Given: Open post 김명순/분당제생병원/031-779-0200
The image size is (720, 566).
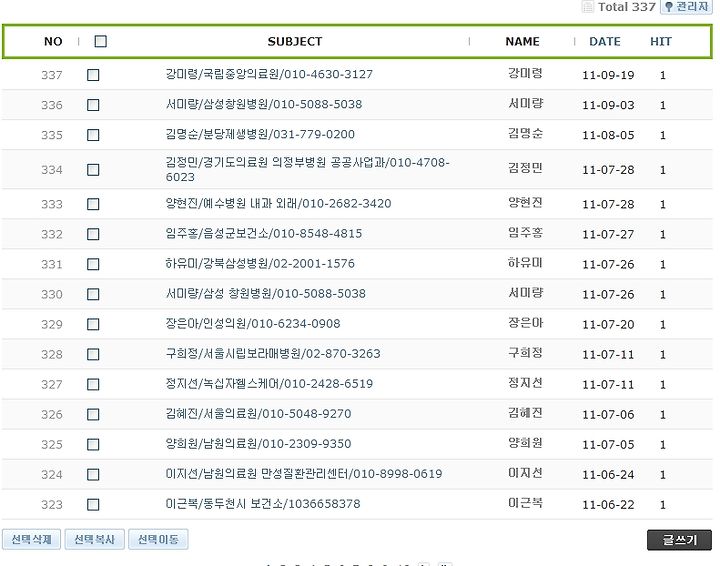Looking at the screenshot, I should [x=260, y=134].
